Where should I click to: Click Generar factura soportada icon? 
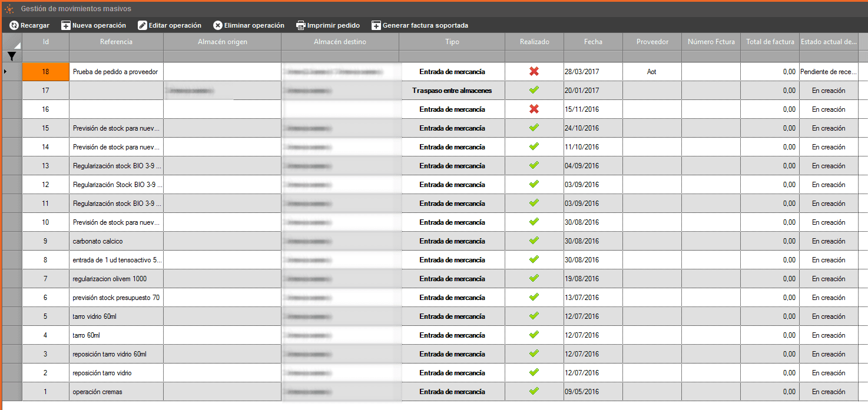[376, 25]
